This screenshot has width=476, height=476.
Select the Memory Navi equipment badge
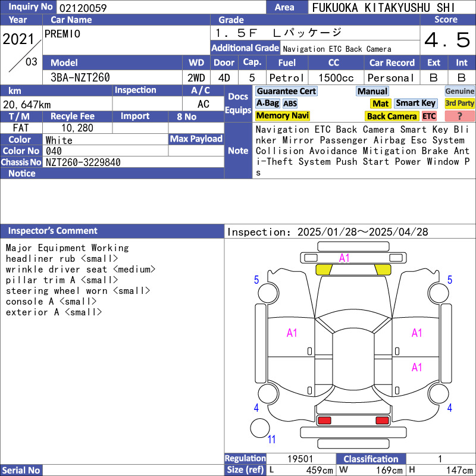pos(283,116)
